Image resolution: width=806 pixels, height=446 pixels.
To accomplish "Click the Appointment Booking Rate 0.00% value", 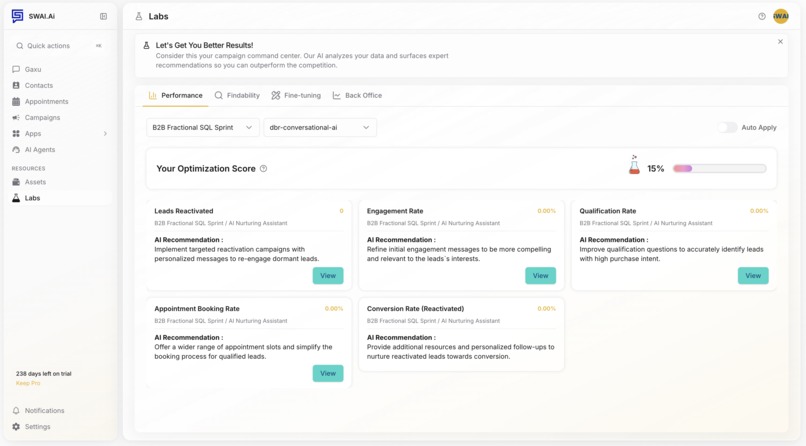I will [x=334, y=309].
